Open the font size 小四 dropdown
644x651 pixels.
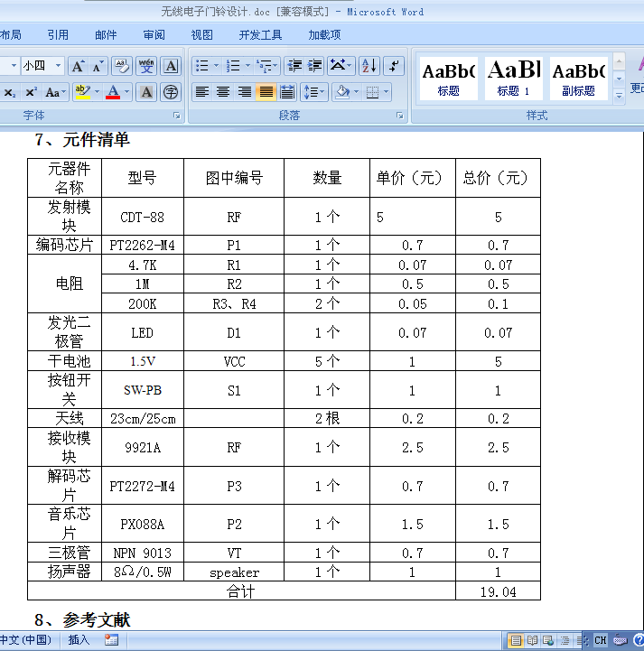(59, 66)
